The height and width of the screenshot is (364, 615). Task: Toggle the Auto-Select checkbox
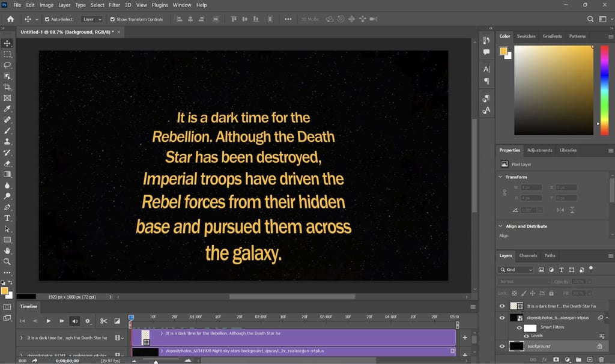[47, 19]
